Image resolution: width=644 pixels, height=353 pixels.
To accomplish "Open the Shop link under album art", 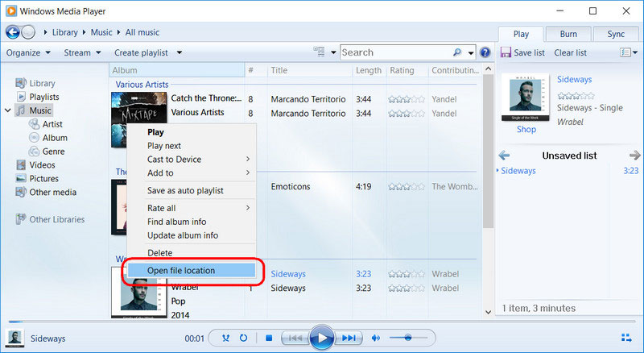I will point(526,129).
